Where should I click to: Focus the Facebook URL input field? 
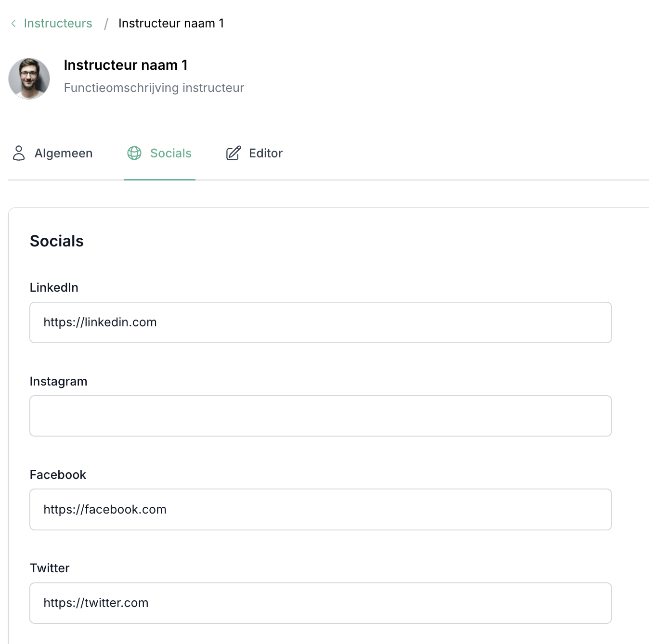[x=320, y=509]
